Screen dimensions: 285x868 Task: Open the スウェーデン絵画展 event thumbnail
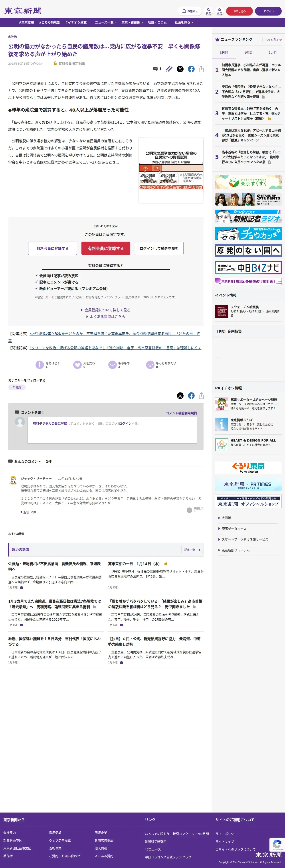(x=222, y=311)
